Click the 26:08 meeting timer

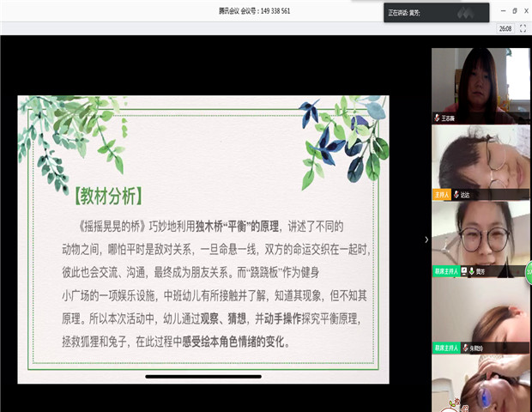(505, 28)
